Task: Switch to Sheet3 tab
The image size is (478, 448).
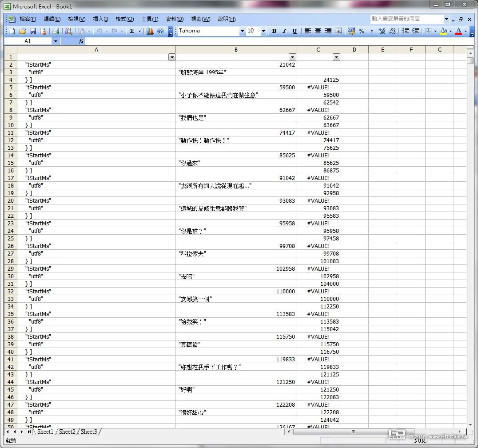Action: (89, 432)
